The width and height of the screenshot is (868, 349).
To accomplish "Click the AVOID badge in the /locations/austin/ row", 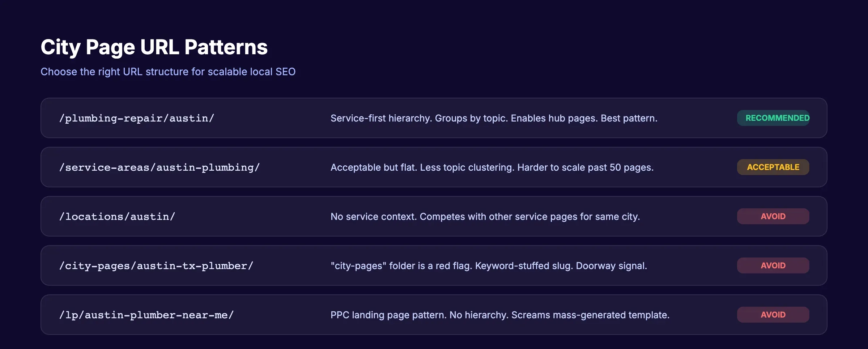I will pos(773,216).
